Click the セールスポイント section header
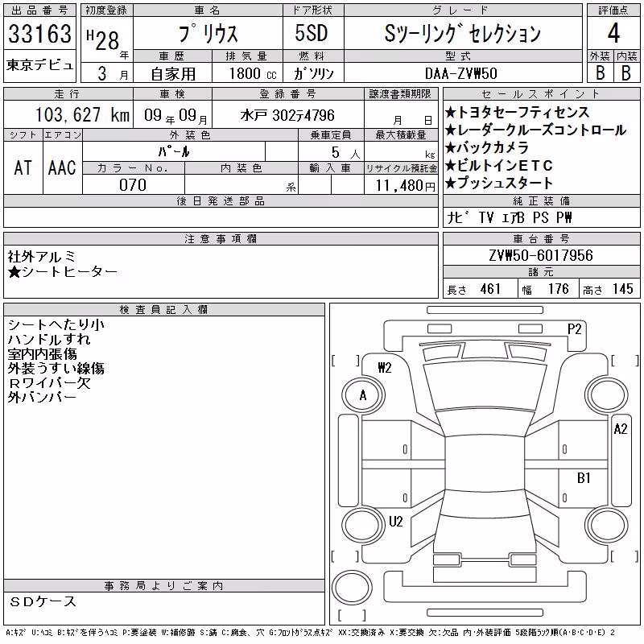Viewport: 644px width, 644px height. [x=541, y=94]
